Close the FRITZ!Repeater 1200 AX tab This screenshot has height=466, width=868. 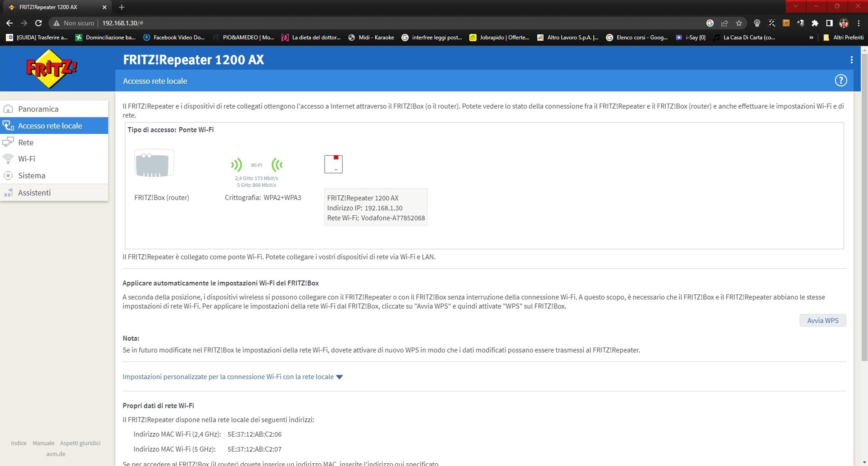105,7
